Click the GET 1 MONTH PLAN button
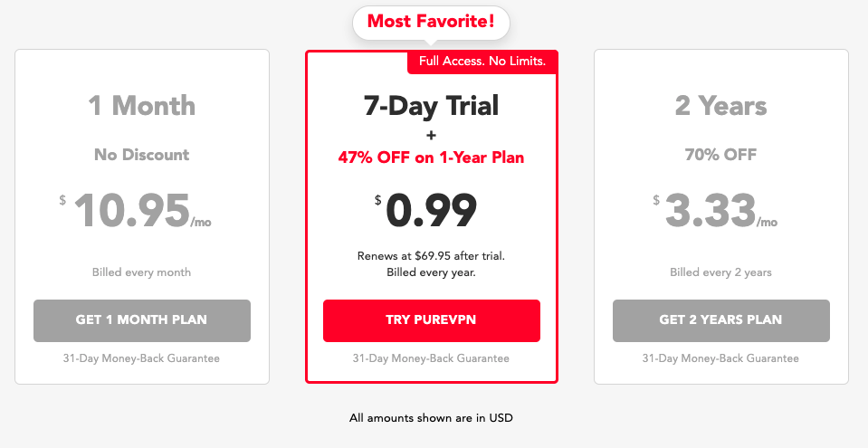 point(142,320)
